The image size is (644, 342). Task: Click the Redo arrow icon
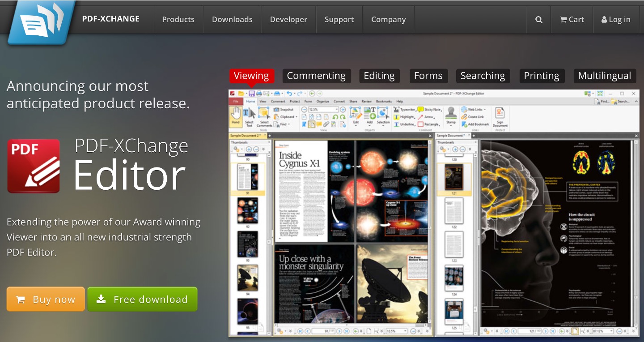coord(300,94)
